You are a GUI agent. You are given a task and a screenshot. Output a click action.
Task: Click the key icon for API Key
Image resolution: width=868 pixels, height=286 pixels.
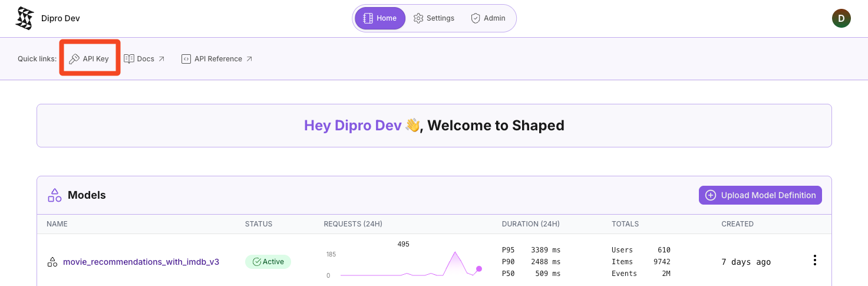(74, 59)
